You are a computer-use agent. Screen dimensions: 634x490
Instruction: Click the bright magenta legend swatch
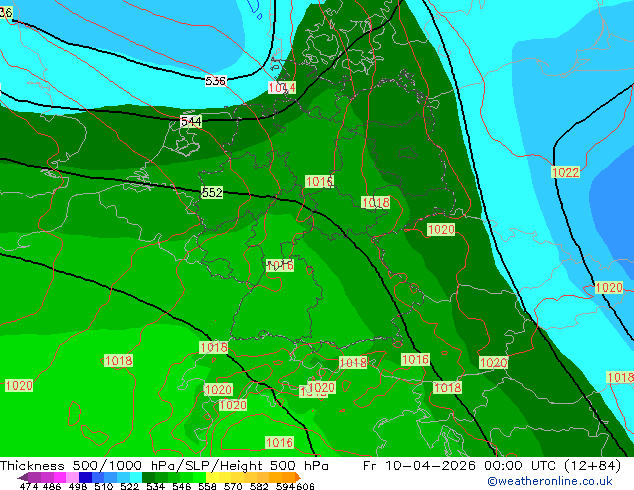[60, 477]
